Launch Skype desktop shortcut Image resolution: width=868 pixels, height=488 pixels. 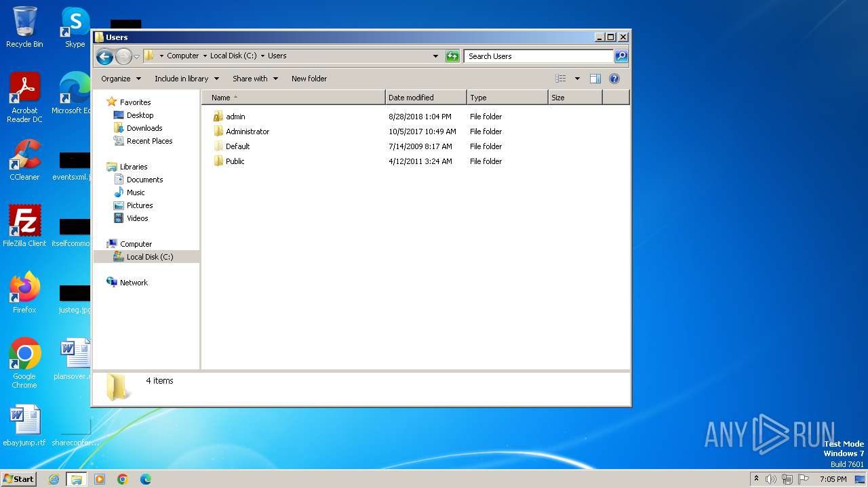pos(75,27)
